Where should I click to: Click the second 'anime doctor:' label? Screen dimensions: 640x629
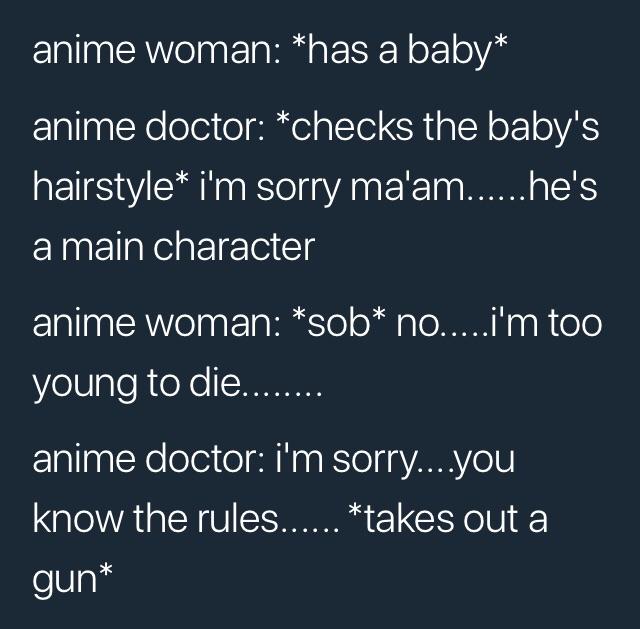click(149, 459)
